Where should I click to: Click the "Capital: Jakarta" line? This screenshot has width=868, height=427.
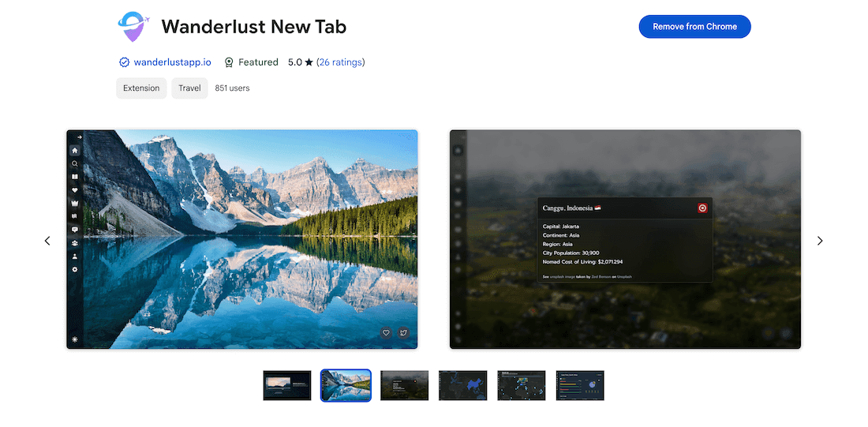pos(561,227)
